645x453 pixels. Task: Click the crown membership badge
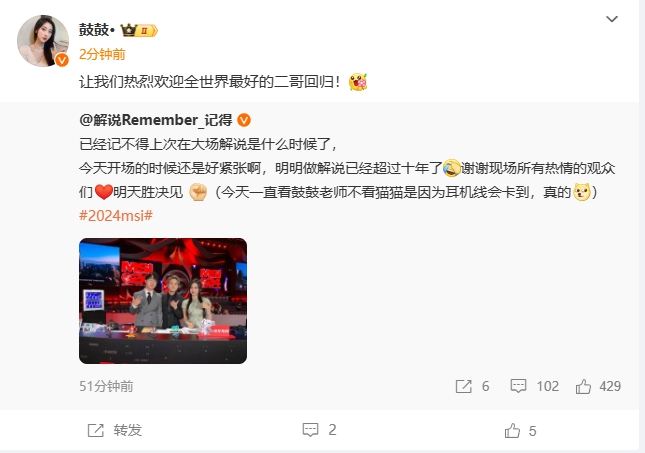pyautogui.click(x=139, y=30)
